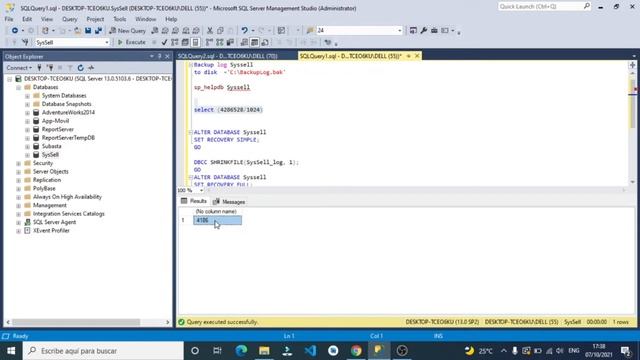Viewport: 640px width, 360px height.
Task: Open the Solution Explorer toolbar icon
Action: coord(413,31)
